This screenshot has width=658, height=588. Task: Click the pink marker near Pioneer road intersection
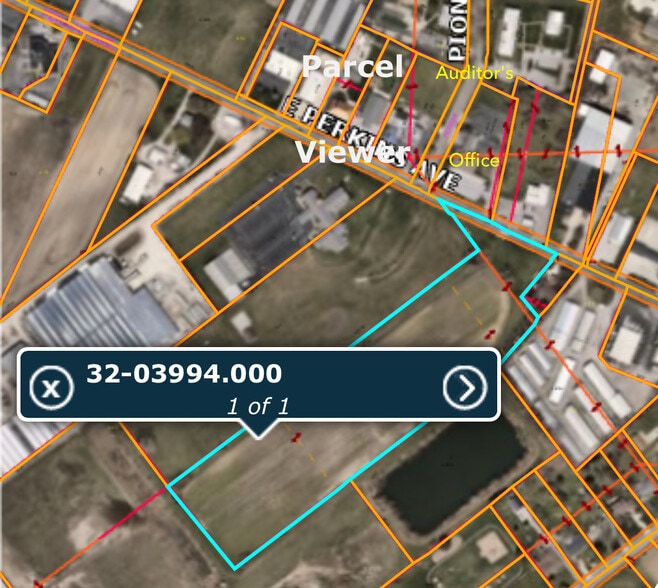pos(450,125)
